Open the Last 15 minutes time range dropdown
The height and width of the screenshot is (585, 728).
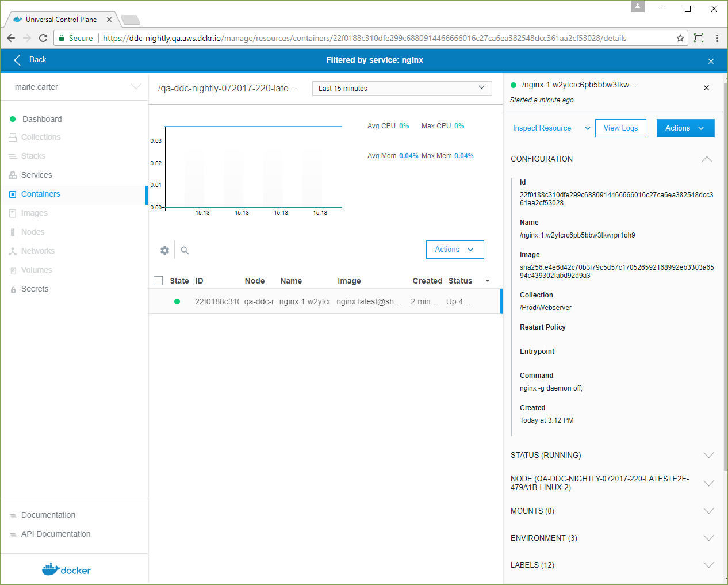coord(401,88)
